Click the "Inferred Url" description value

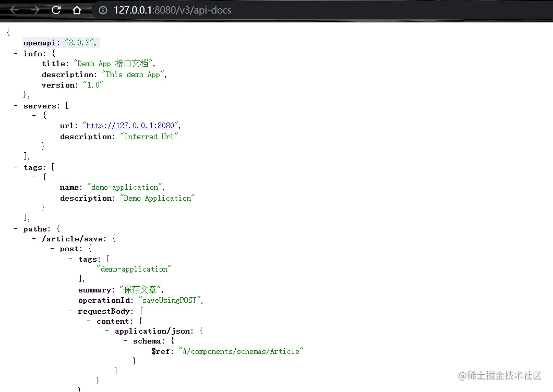tap(149, 137)
